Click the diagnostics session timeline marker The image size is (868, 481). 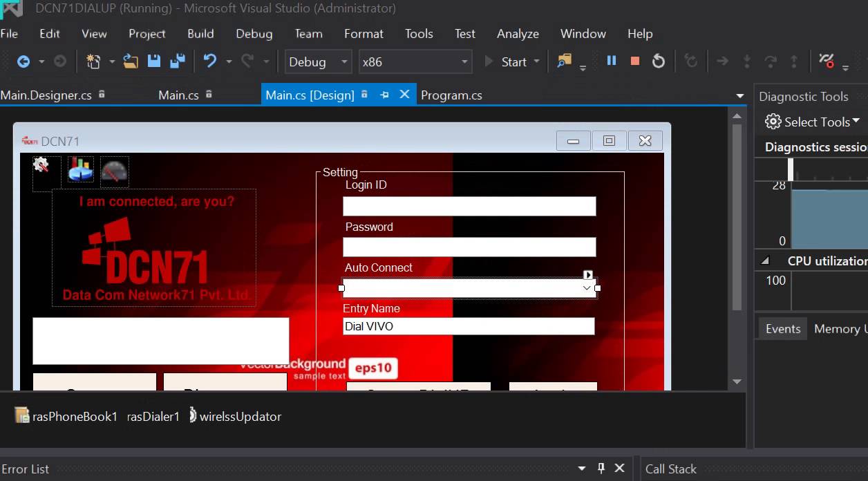791,169
